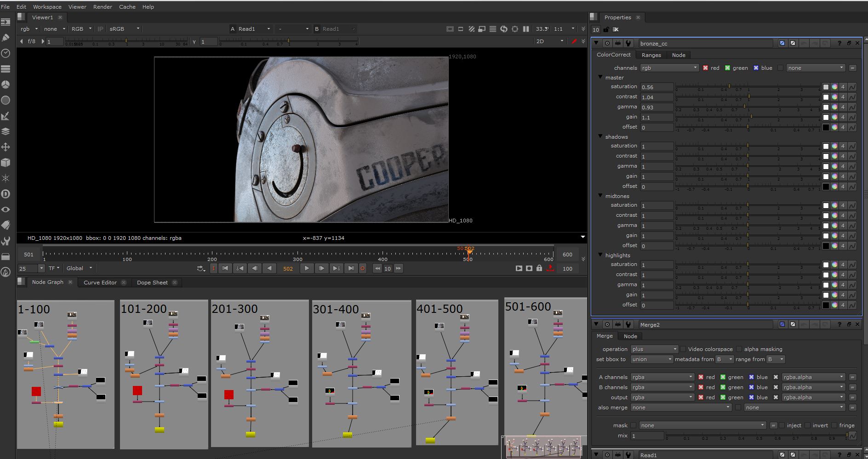Toggle green channel checkbox in bronze_cc
Screen dimensions: 868x459
click(727, 68)
